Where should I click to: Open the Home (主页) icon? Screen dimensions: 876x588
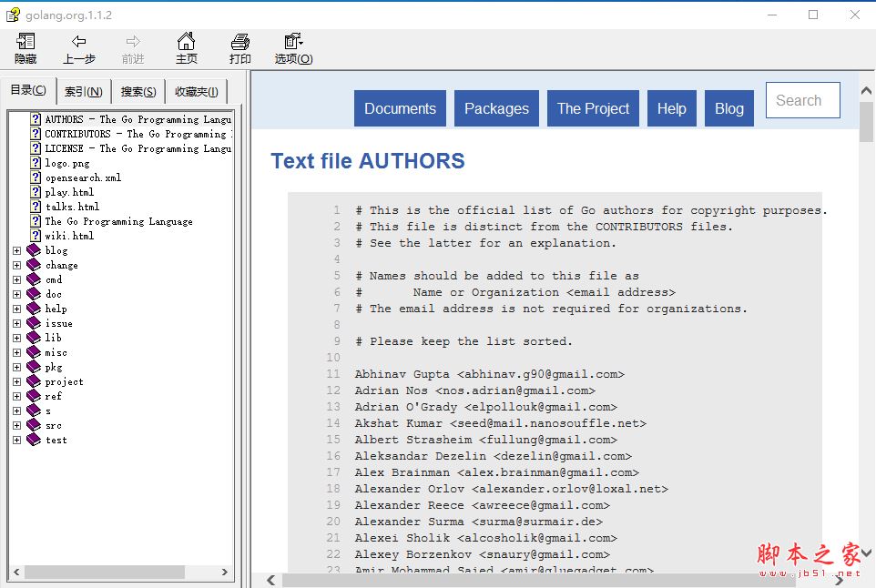click(186, 41)
